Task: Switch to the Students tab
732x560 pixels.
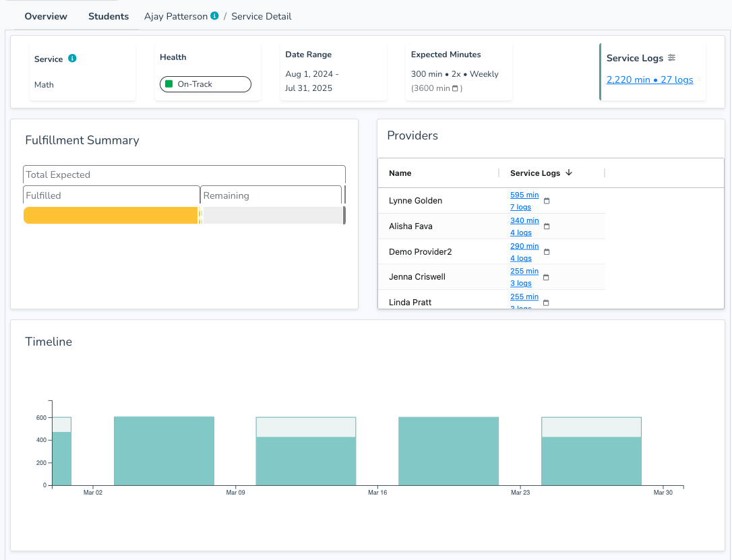Action: [x=109, y=16]
